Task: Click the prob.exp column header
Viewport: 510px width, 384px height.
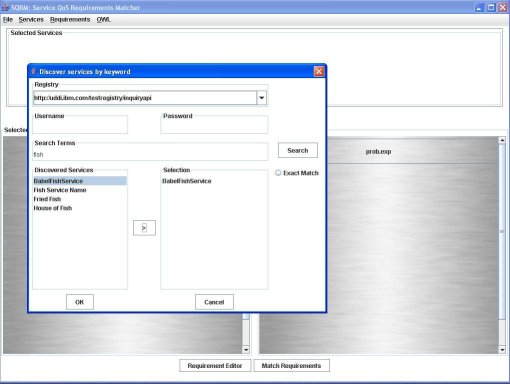Action: click(x=378, y=151)
